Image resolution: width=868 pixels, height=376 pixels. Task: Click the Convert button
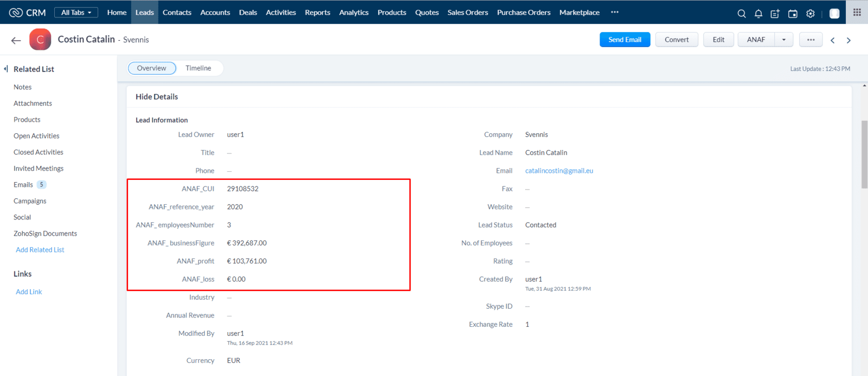(676, 40)
